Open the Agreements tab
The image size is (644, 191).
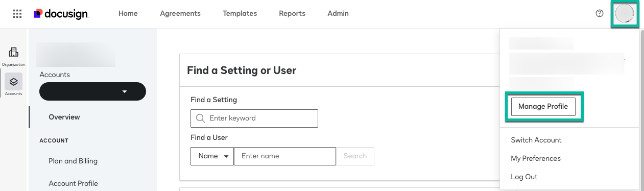tap(180, 14)
